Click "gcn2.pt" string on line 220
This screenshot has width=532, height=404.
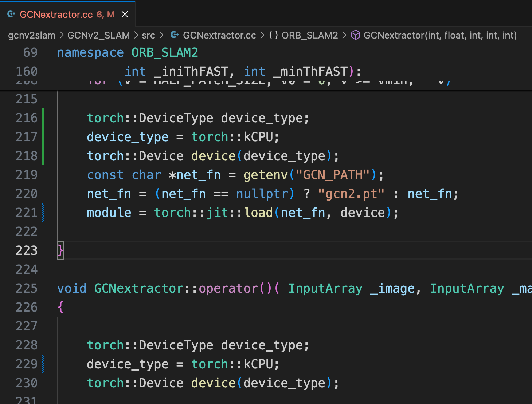pos(351,194)
